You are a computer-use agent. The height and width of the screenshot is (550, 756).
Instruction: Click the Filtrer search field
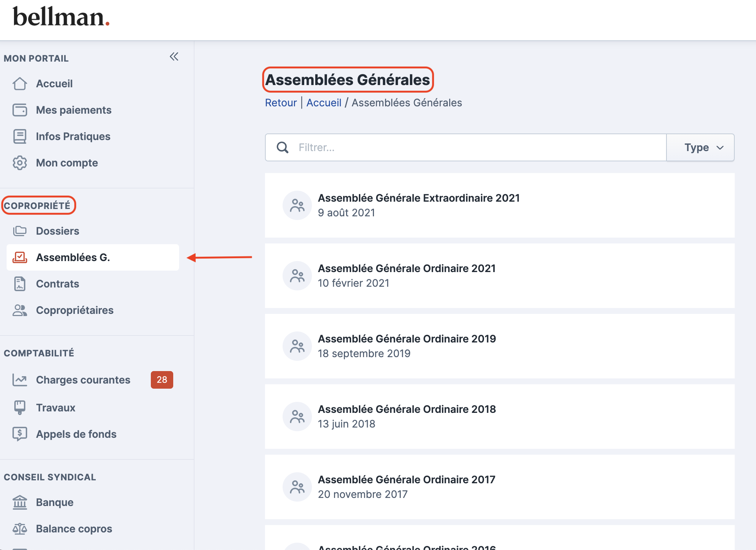click(x=477, y=147)
